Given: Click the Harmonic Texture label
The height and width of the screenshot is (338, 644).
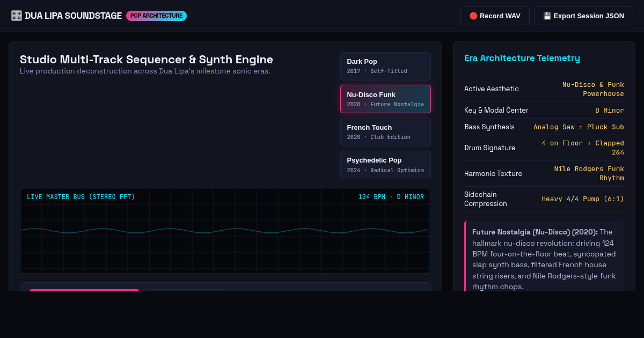Looking at the screenshot, I should click(493, 173).
